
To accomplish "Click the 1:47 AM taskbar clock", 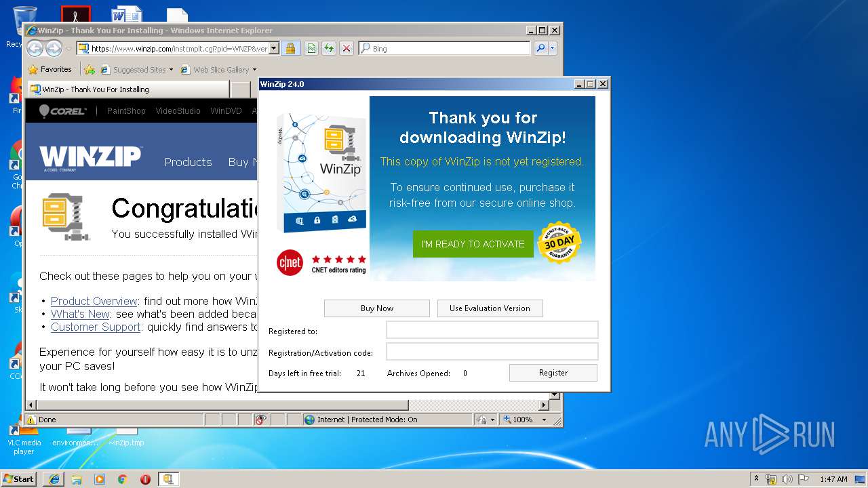I will click(833, 479).
